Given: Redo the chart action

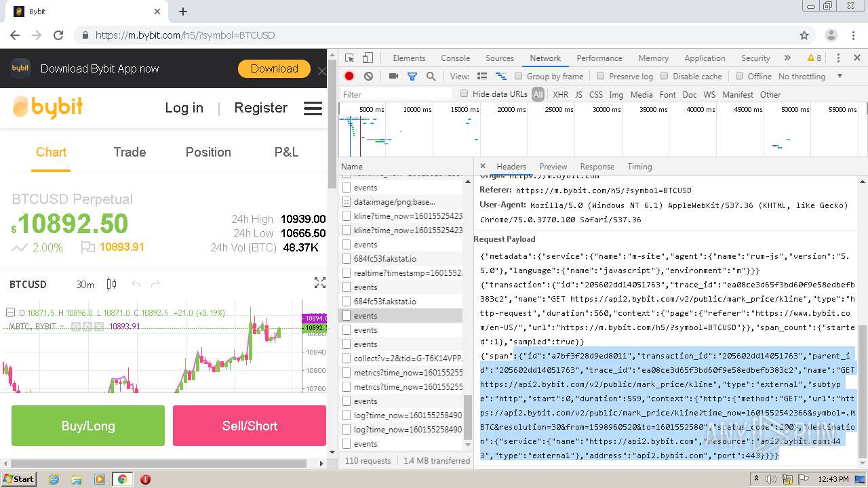Looking at the screenshot, I should (x=155, y=284).
